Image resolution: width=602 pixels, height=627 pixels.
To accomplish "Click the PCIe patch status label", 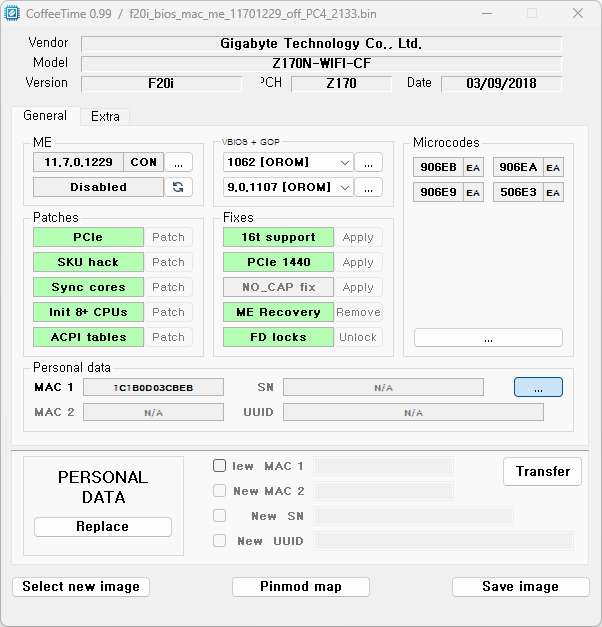I will click(88, 237).
